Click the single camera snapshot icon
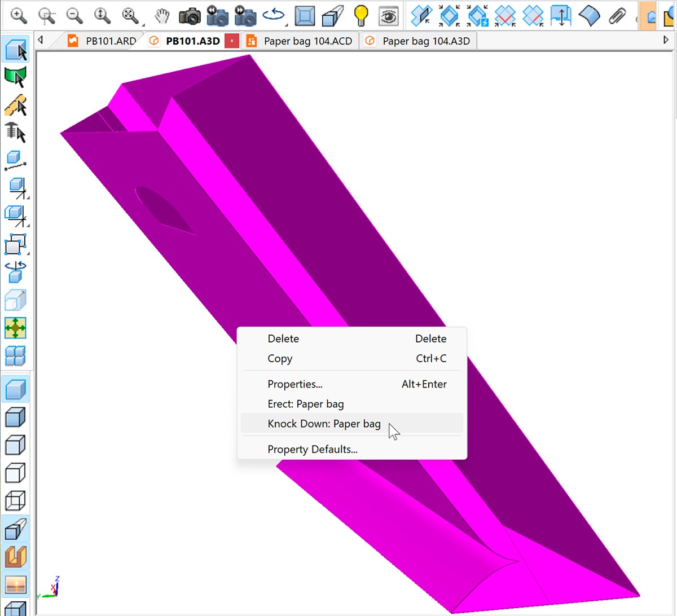 tap(190, 16)
